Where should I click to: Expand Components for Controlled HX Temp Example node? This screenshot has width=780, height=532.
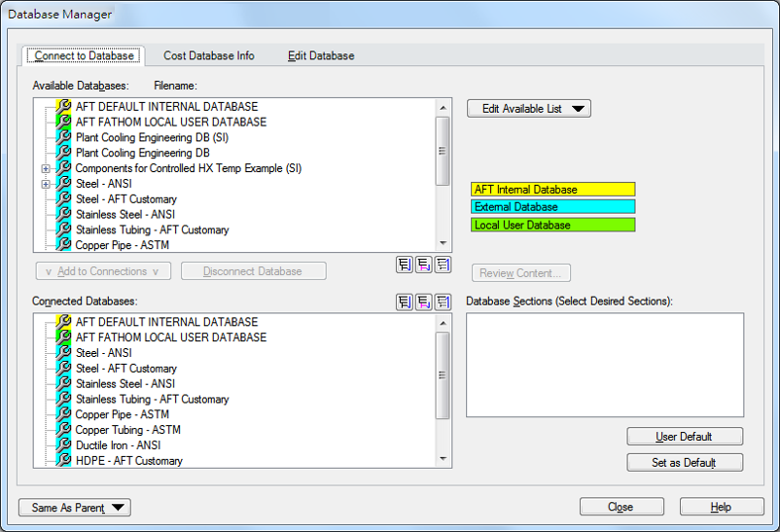coord(46,168)
